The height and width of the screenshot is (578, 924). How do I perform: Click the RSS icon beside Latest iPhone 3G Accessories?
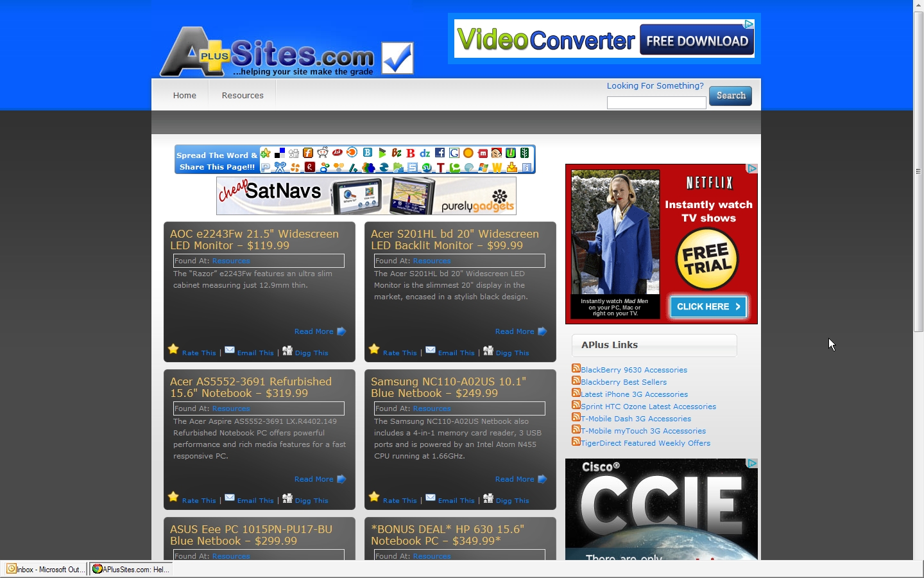click(576, 393)
